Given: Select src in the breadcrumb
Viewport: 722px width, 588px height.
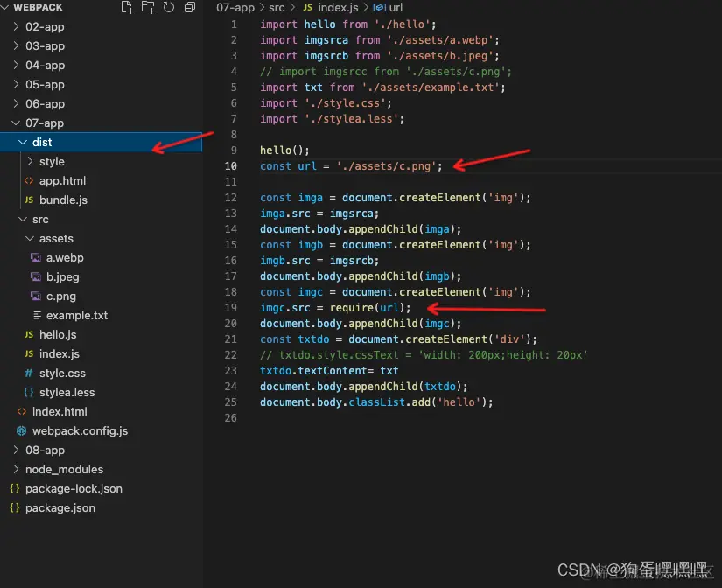Looking at the screenshot, I should 277,7.
